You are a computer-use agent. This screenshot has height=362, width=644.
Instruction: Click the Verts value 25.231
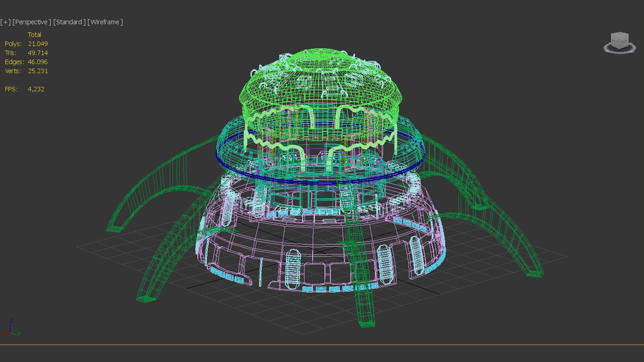point(38,71)
